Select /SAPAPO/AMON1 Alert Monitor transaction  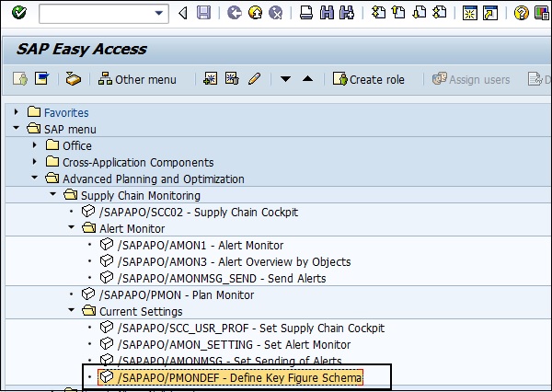201,245
